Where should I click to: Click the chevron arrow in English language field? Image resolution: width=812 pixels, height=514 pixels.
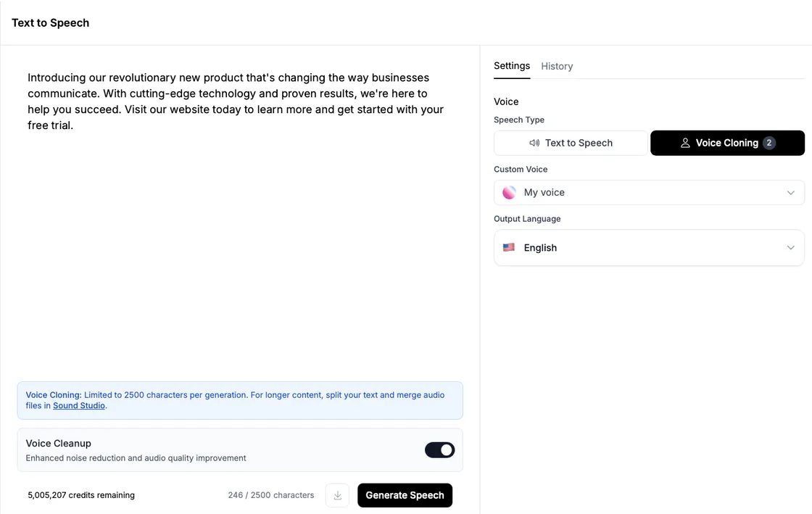coord(791,247)
